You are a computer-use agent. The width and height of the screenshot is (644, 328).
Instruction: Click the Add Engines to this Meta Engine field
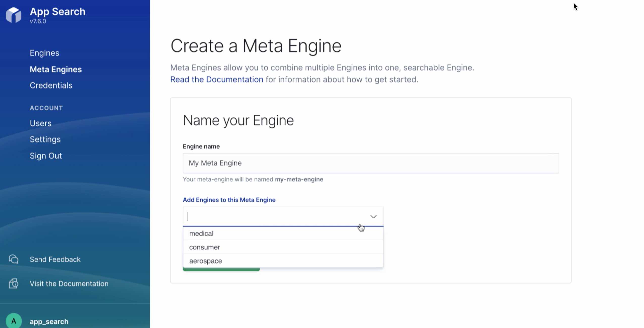click(278, 216)
